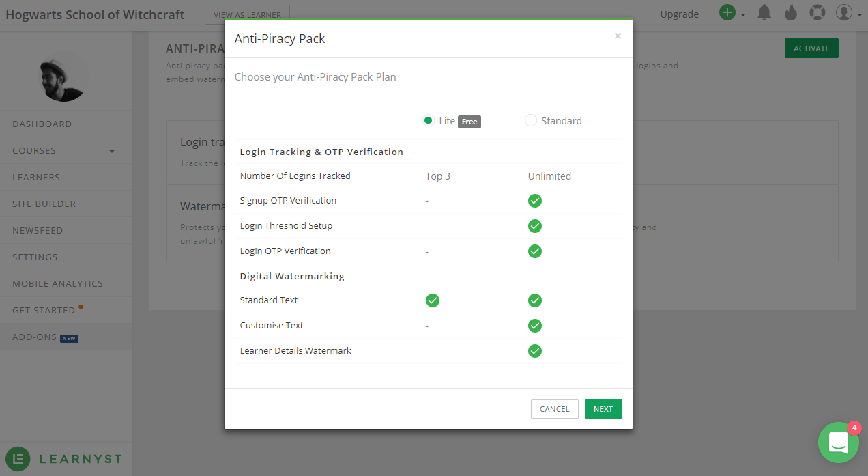Open the chat widget bubble

point(838,443)
